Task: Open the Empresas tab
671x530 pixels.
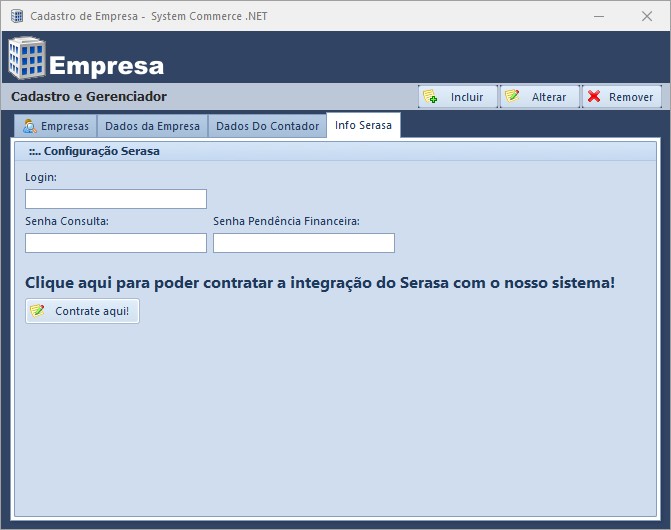Action: click(56, 126)
